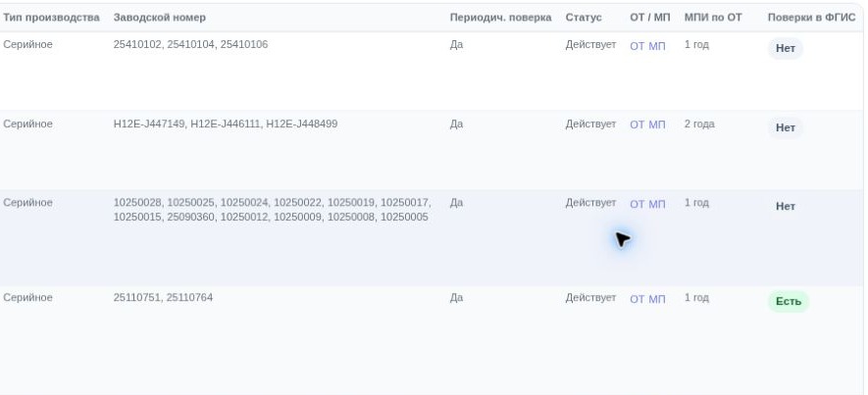The image size is (868, 395).
Task: Click the ОТ / МП column header
Action: [650, 17]
